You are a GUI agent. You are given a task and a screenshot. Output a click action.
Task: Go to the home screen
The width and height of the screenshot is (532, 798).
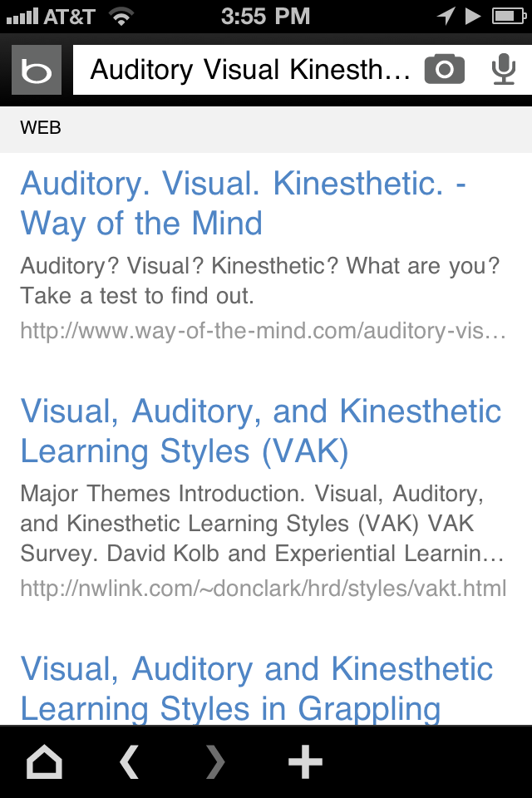click(x=45, y=761)
